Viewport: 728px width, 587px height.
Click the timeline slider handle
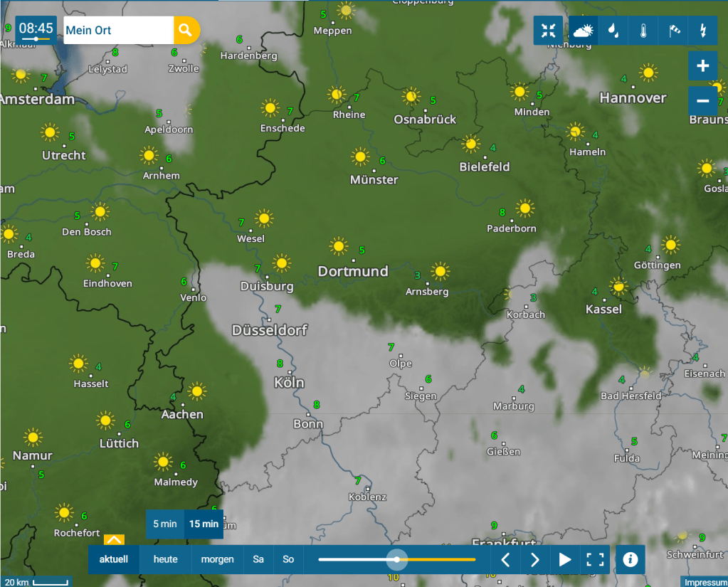(396, 559)
